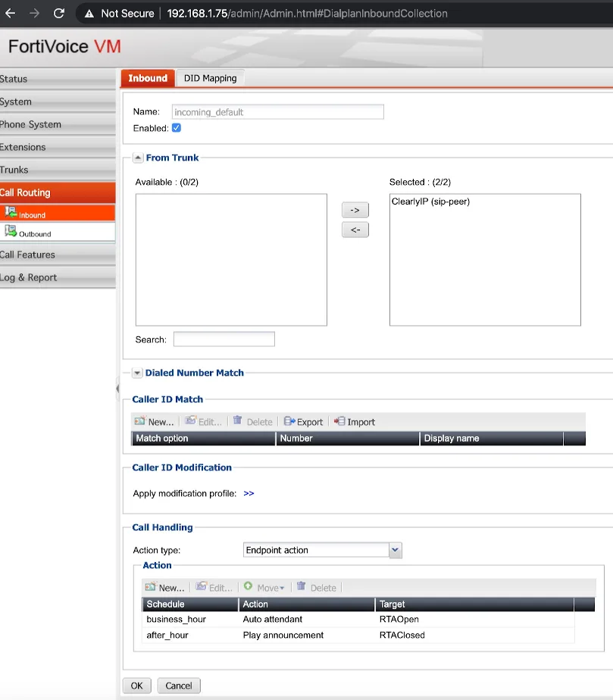Click the Outbound routing icon in sidebar
The height and width of the screenshot is (700, 613).
coord(11,231)
